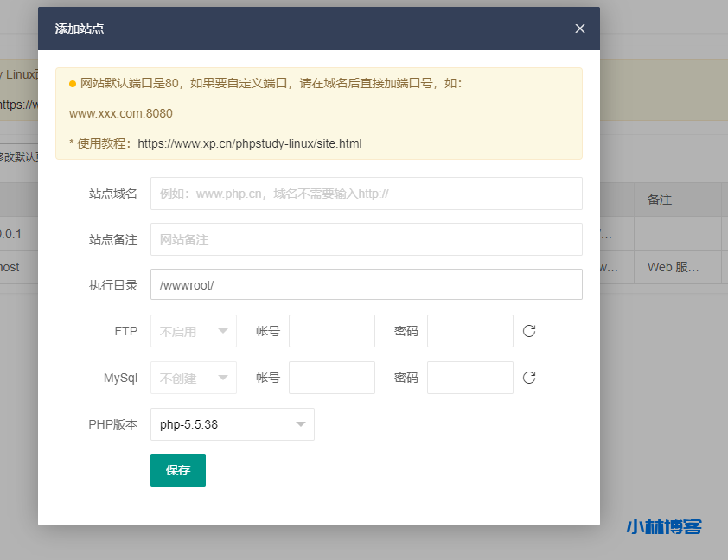This screenshot has width=728, height=560.
Task: Click the 网站备注 site note input
Action: click(366, 239)
